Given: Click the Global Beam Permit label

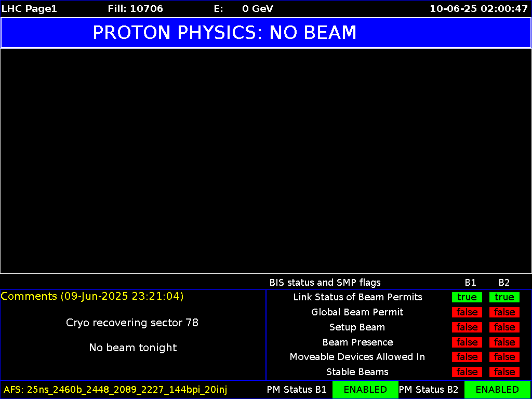Looking at the screenshot, I should point(357,312).
